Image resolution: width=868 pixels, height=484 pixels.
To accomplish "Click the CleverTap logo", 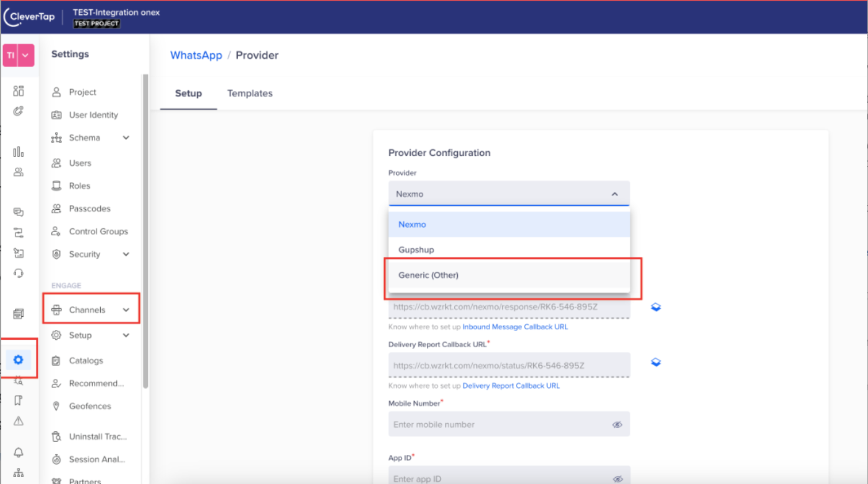I will point(29,17).
